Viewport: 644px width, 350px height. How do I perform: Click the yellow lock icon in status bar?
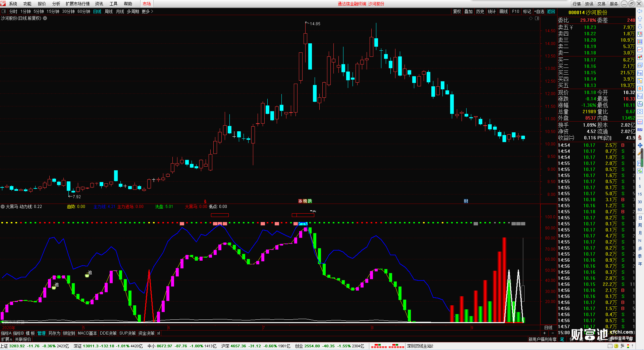tap(616, 346)
